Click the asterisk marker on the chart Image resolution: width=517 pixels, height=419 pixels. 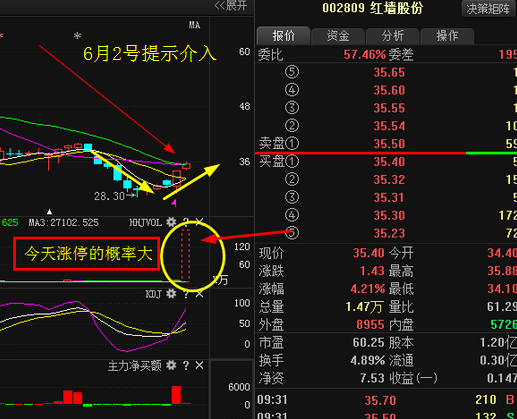(x=77, y=35)
